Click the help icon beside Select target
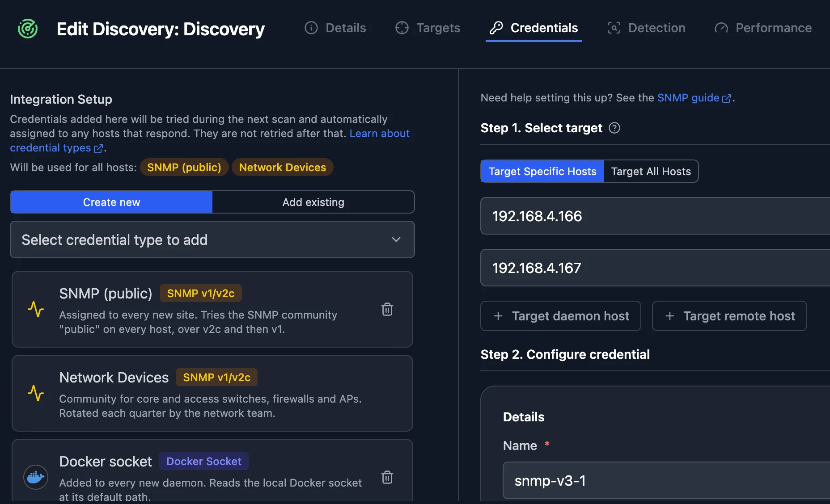This screenshot has width=830, height=504. tap(614, 128)
